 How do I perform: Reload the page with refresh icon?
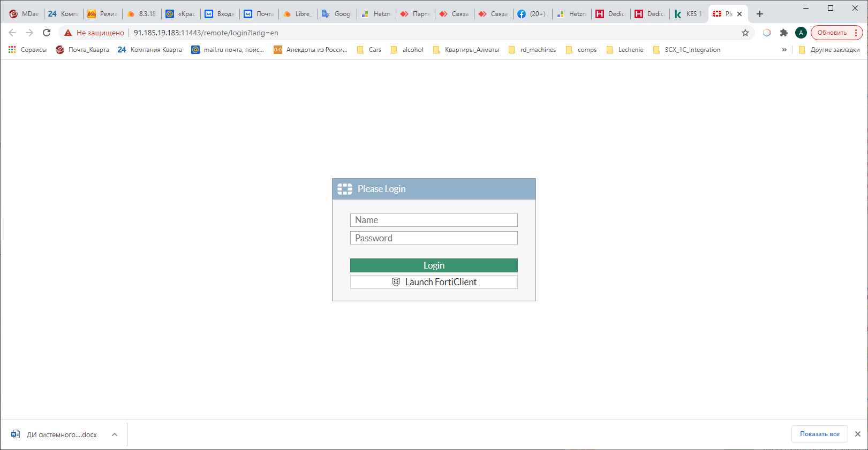(47, 33)
